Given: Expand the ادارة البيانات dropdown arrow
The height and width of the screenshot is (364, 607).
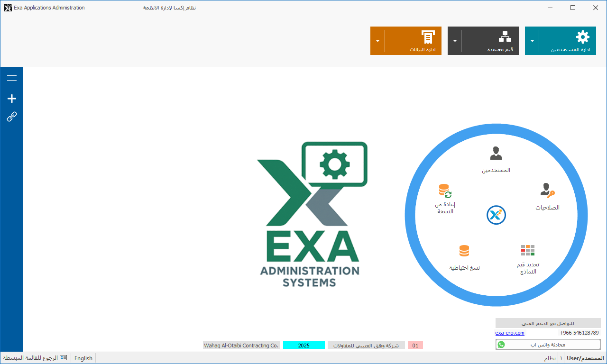Looking at the screenshot, I should tap(377, 41).
